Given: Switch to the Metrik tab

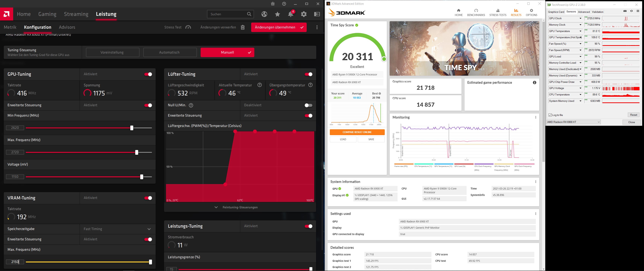Looking at the screenshot, I should click(x=10, y=27).
